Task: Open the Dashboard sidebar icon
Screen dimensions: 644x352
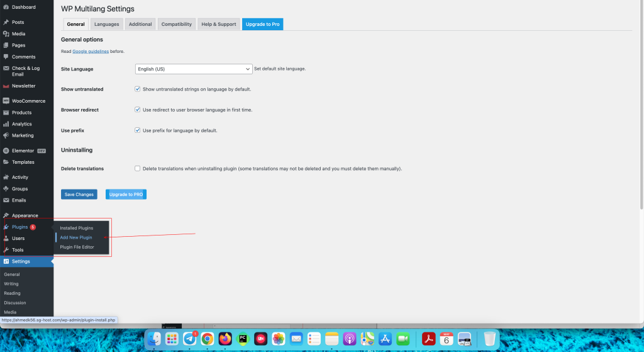Action: tap(6, 7)
